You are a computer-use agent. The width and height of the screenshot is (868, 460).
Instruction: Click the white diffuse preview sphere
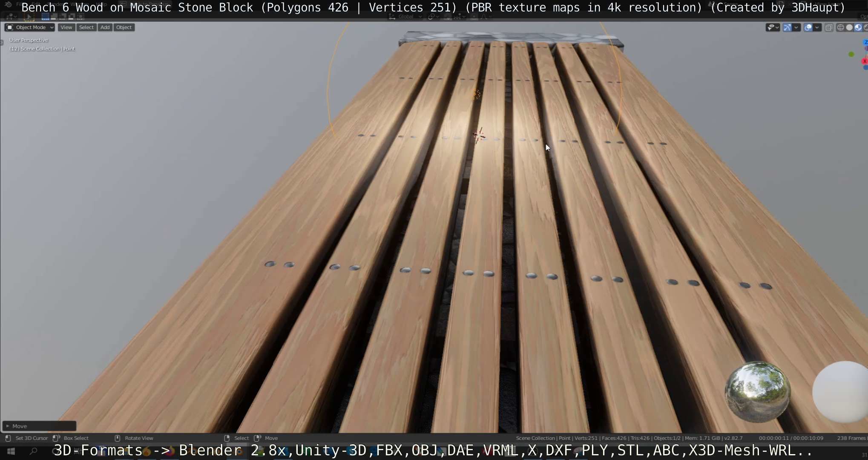pos(840,392)
